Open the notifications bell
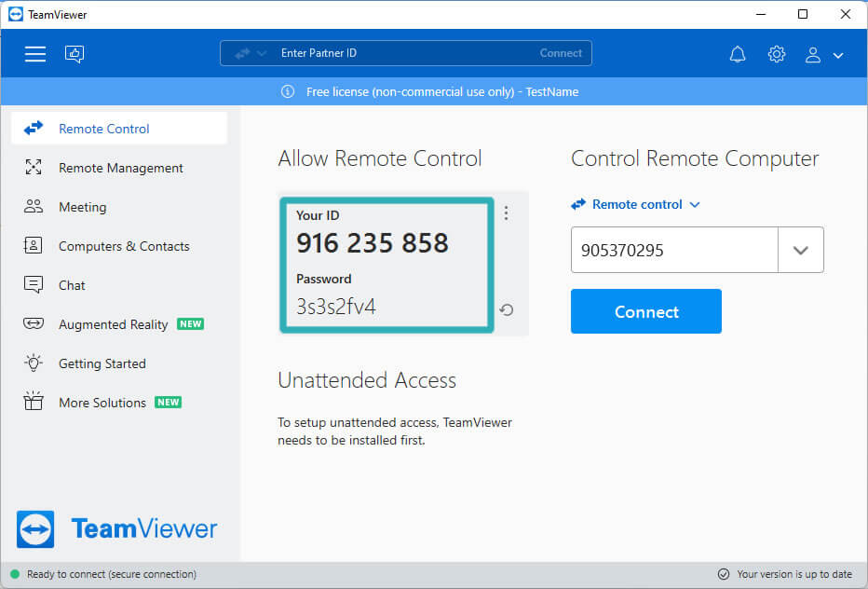 [738, 54]
